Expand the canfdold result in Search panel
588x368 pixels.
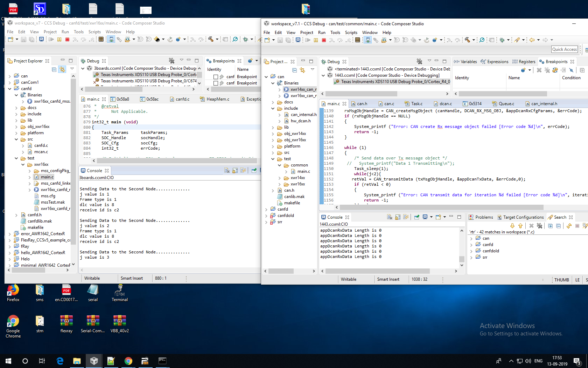471,251
